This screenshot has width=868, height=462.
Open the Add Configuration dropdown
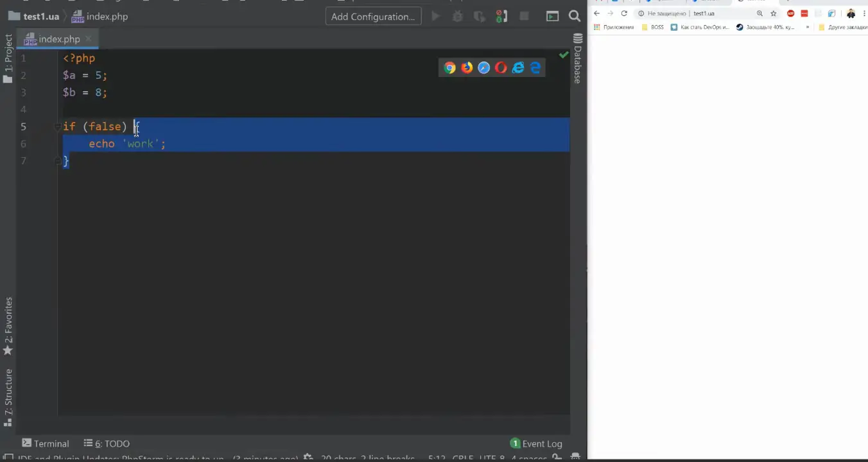pos(373,17)
